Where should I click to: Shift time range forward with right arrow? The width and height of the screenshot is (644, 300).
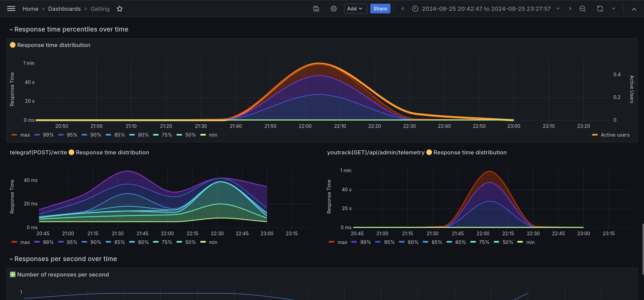point(570,9)
